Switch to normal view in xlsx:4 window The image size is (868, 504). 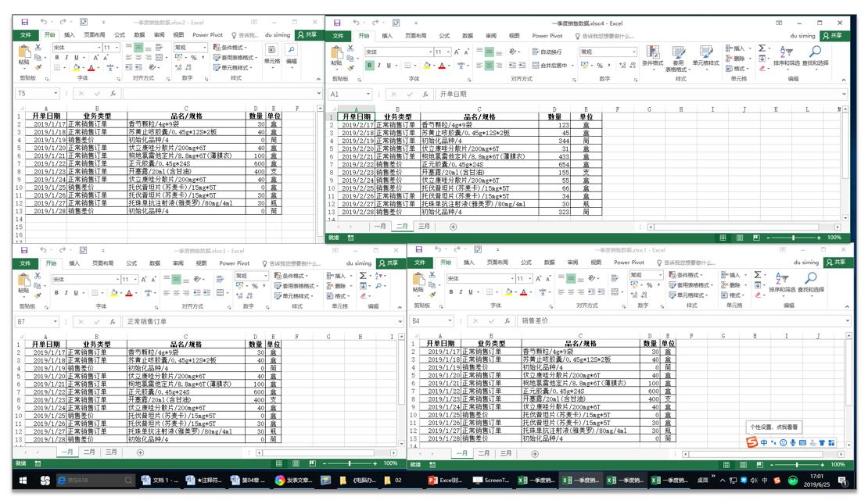(723, 238)
